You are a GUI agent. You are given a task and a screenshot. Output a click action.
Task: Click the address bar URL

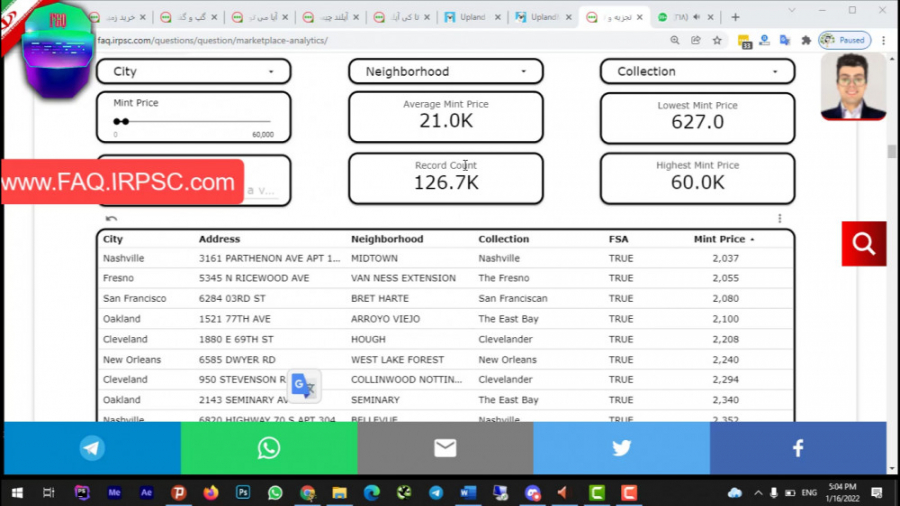(x=212, y=40)
